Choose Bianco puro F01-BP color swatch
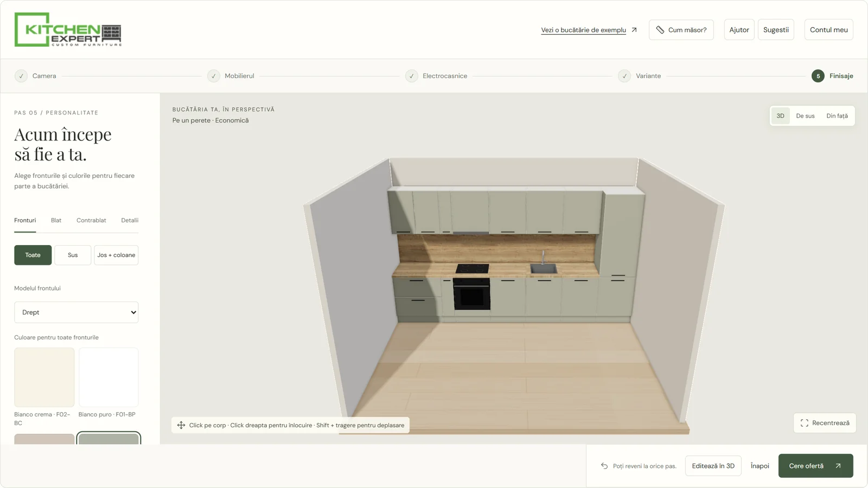The width and height of the screenshot is (868, 488). [x=108, y=377]
